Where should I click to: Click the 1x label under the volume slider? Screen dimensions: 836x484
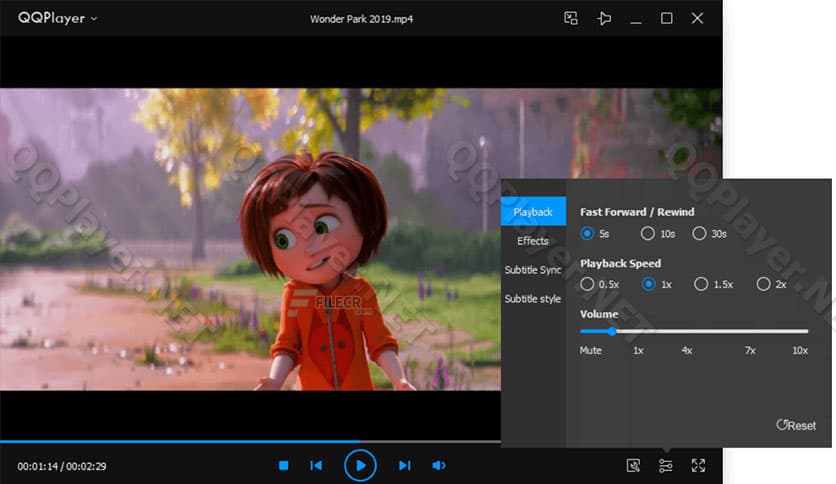click(638, 350)
